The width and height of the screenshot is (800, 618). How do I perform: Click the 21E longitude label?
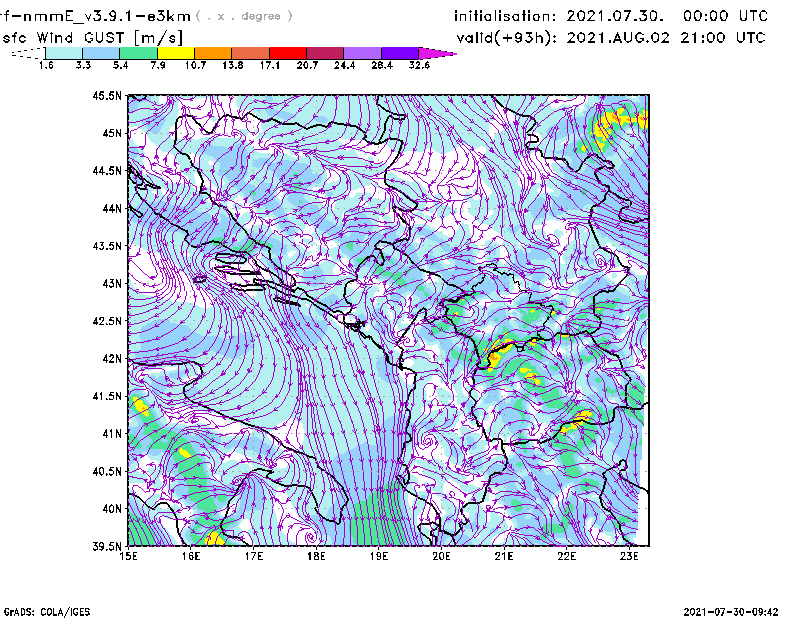pyautogui.click(x=504, y=556)
